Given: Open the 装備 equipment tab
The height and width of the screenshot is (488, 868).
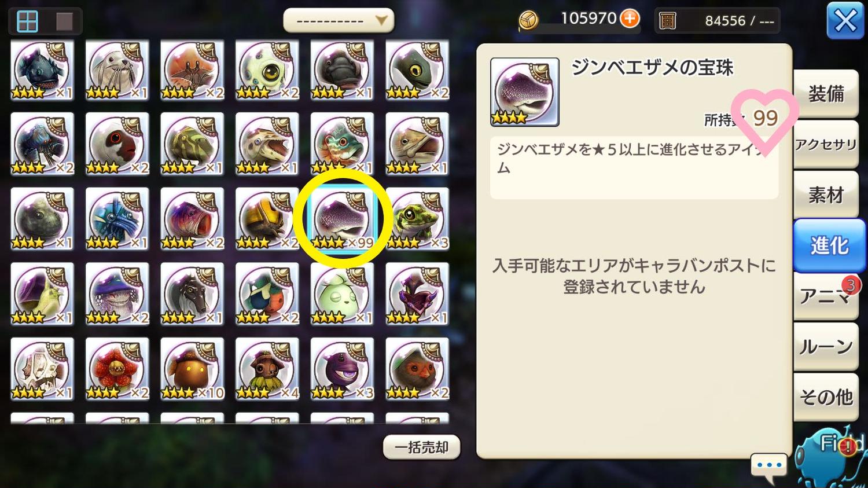Looking at the screenshot, I should tap(826, 93).
